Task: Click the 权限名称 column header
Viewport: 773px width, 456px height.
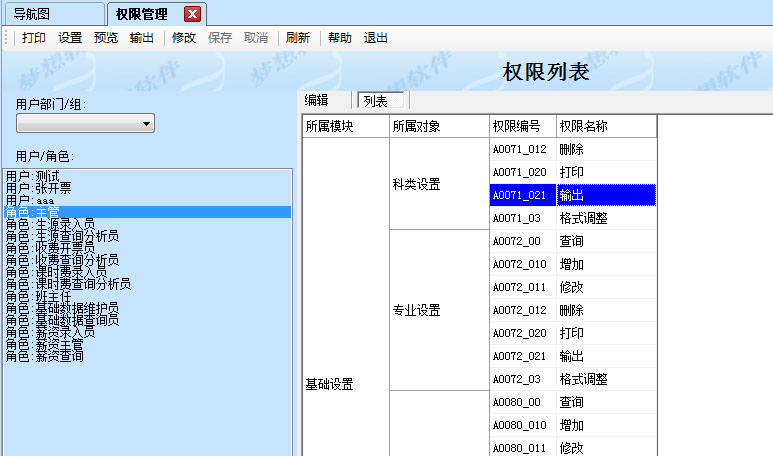Action: point(606,126)
